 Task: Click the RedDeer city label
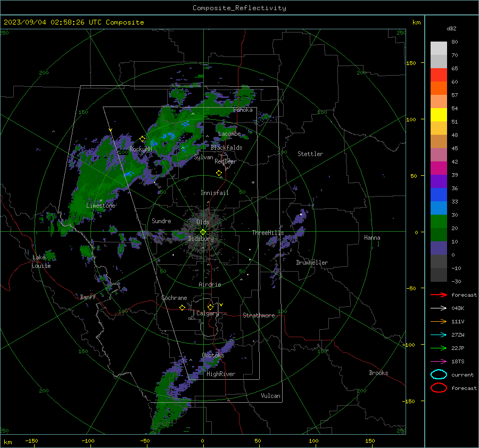pyautogui.click(x=226, y=161)
